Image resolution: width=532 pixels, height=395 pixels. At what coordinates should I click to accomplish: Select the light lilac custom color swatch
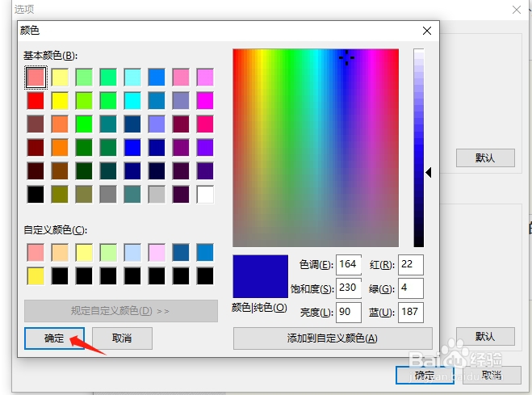157,253
